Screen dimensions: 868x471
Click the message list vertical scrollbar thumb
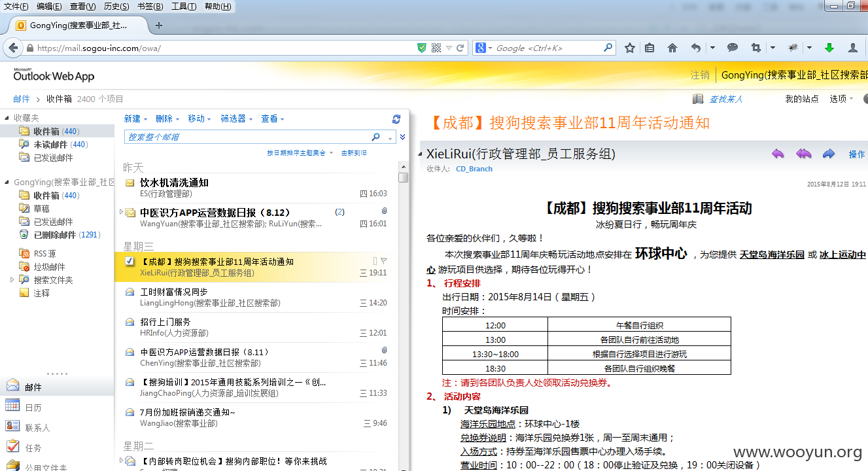(404, 177)
